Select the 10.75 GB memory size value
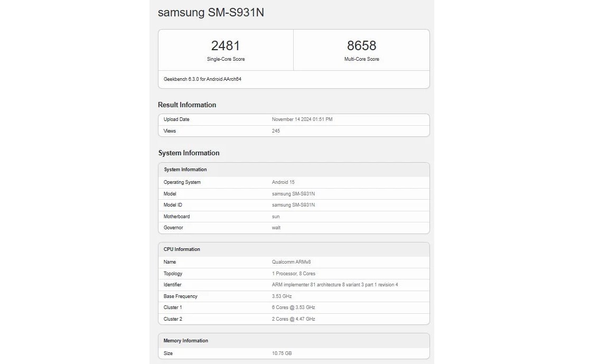 click(282, 353)
